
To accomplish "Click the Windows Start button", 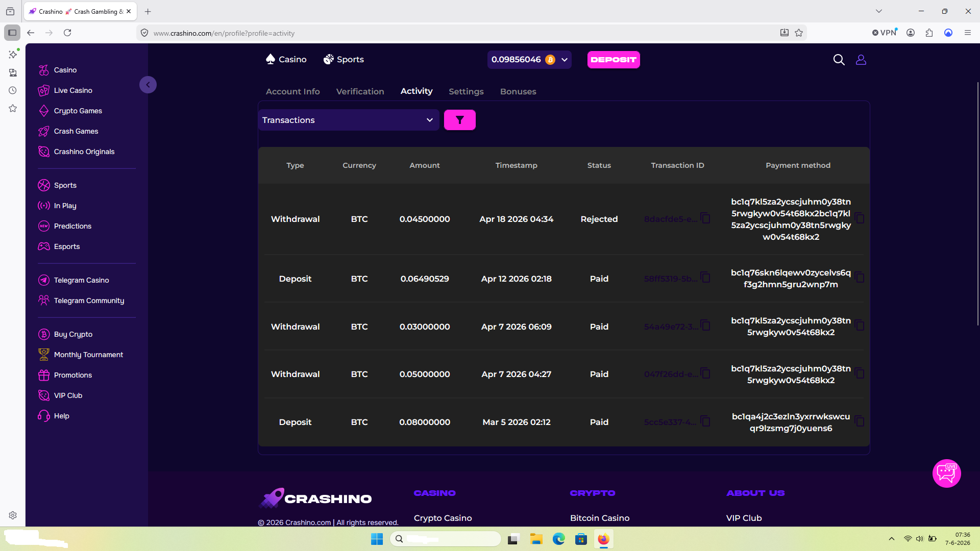I will coord(377,539).
